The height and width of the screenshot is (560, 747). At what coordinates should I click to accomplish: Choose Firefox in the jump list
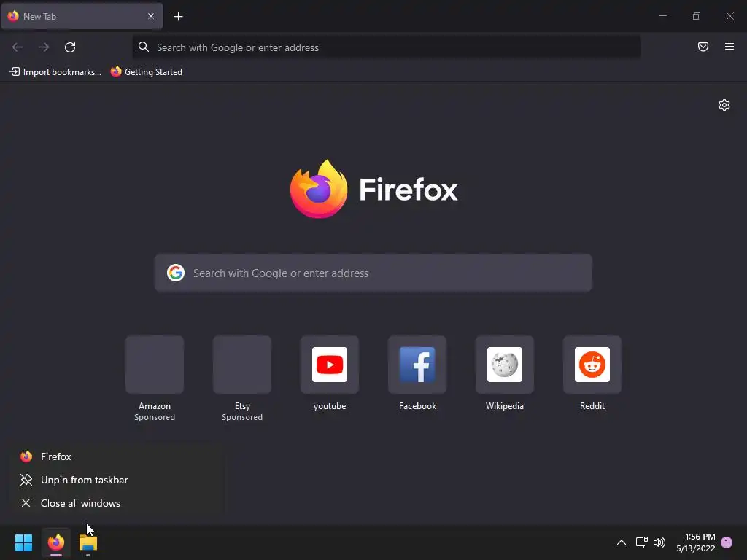(x=117, y=456)
